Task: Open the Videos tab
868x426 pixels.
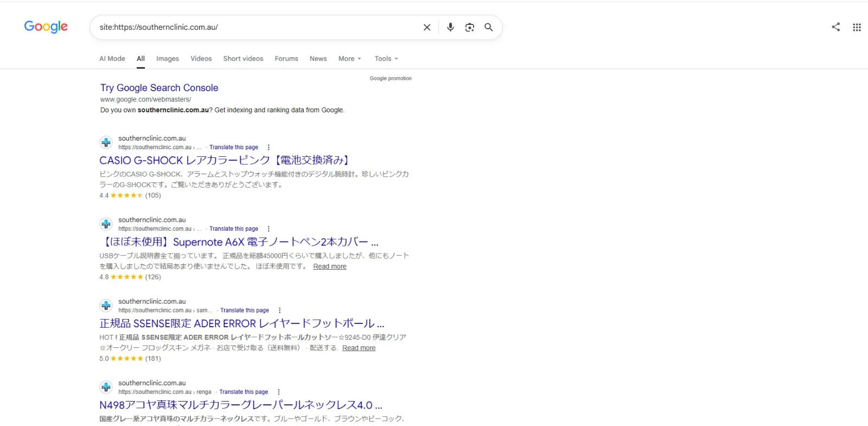Action: (201, 59)
